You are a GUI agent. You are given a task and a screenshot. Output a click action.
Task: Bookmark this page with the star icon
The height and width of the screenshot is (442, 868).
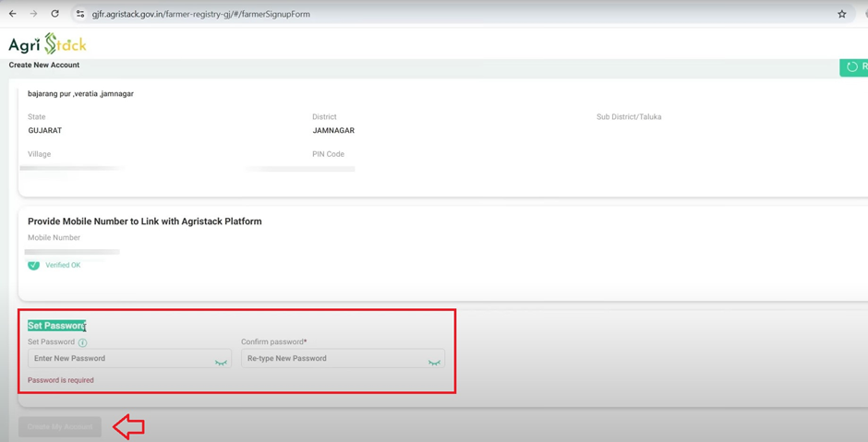pyautogui.click(x=842, y=14)
